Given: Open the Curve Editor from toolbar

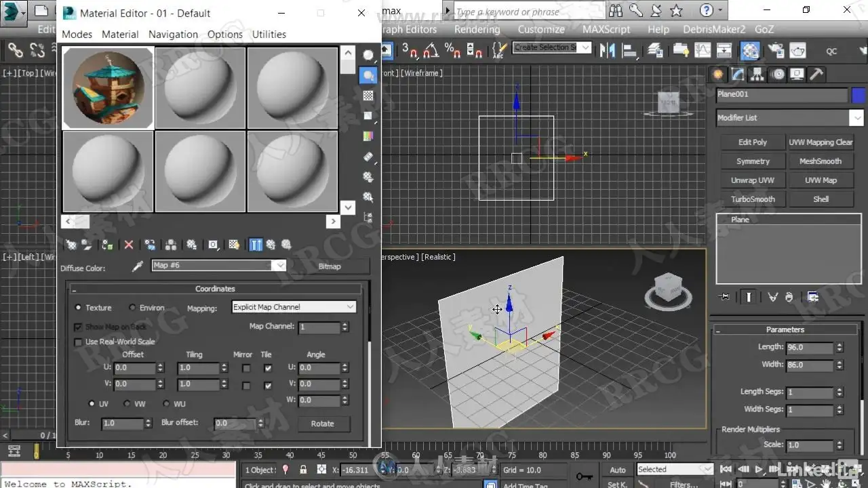Looking at the screenshot, I should (x=702, y=50).
